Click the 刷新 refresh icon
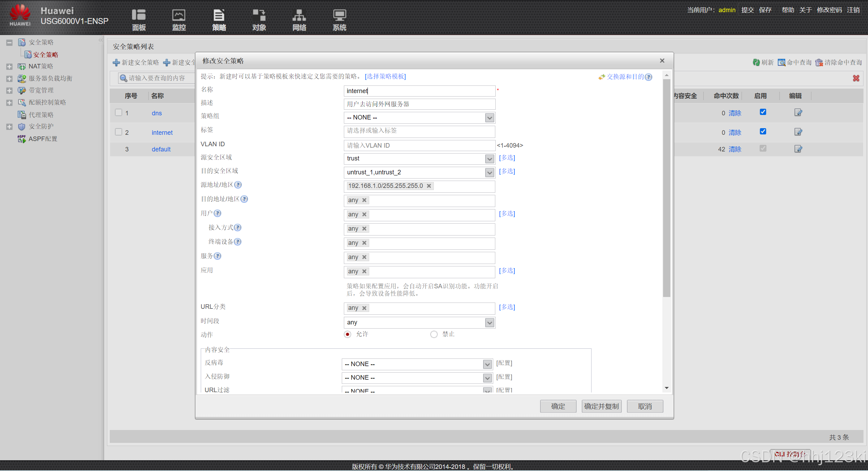Viewport: 868px width, 471px height. click(756, 63)
